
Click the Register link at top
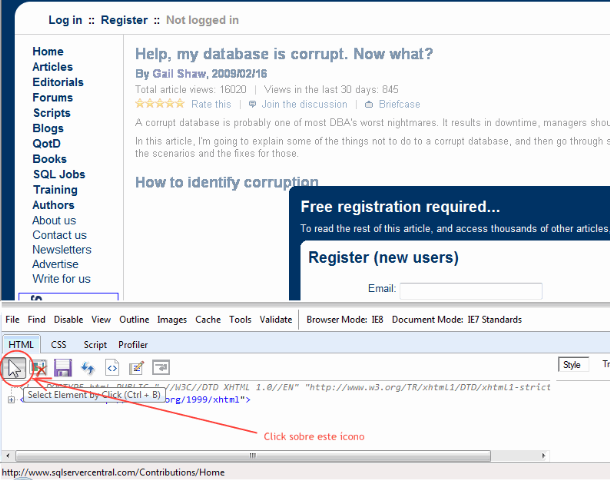(124, 20)
